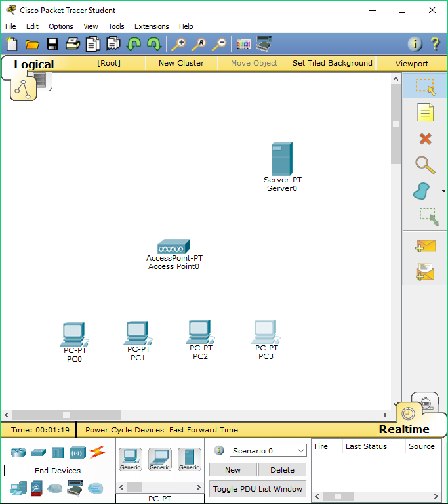Choose the Inspect magnifier tool
Viewport: 448px width, 504px height.
point(425,165)
